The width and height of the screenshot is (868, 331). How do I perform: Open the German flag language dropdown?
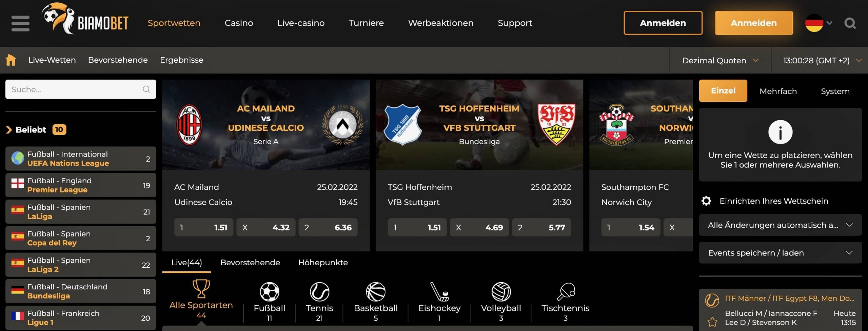click(818, 23)
